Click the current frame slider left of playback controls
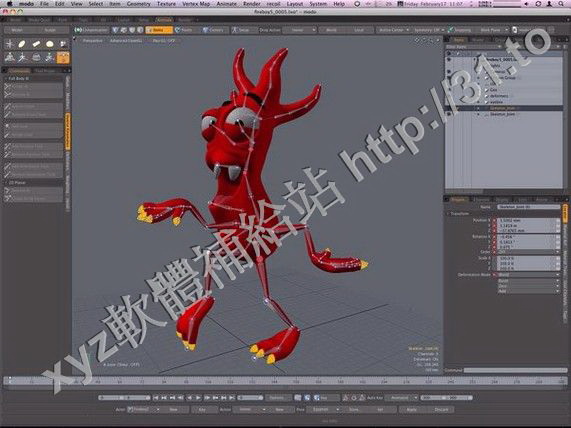Image resolution: width=571 pixels, height=428 pixels. tap(124, 398)
